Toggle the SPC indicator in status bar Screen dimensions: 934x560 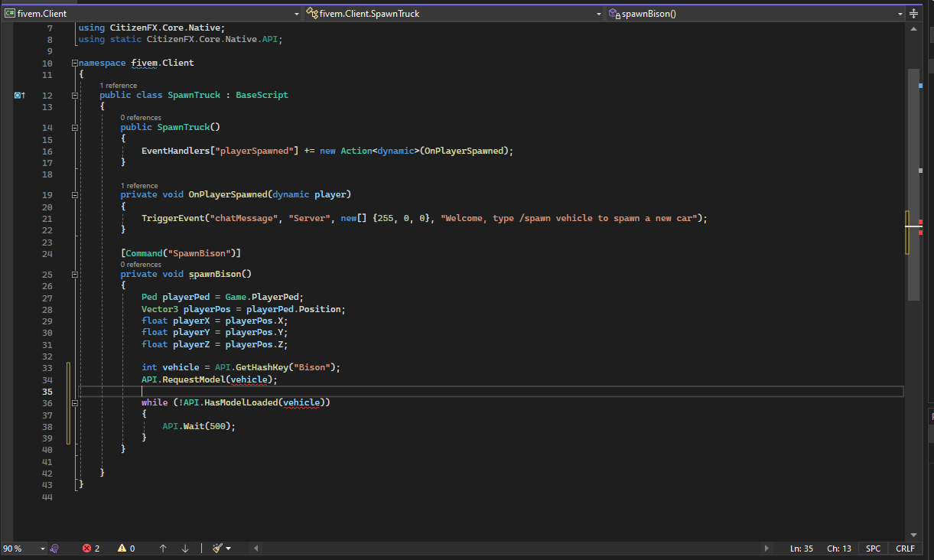(873, 548)
